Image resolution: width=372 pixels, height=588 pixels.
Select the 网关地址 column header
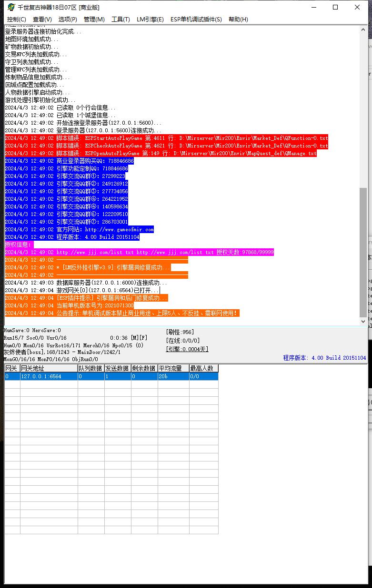tap(49, 368)
